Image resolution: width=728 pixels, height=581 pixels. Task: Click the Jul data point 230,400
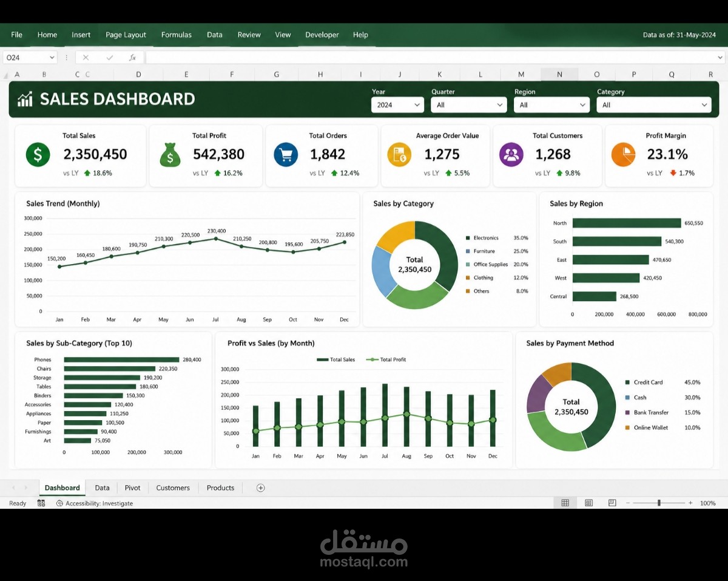[x=216, y=239]
